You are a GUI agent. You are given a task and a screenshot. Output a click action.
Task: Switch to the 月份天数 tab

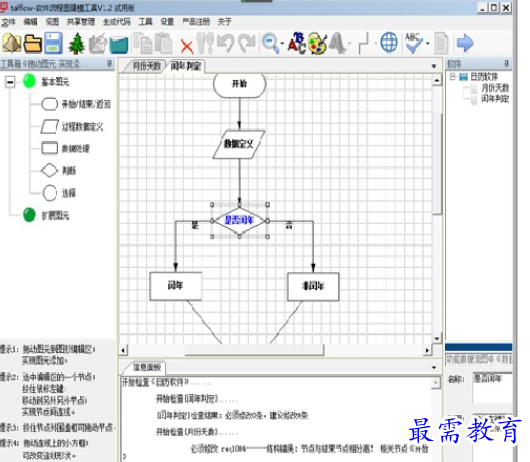pyautogui.click(x=146, y=66)
